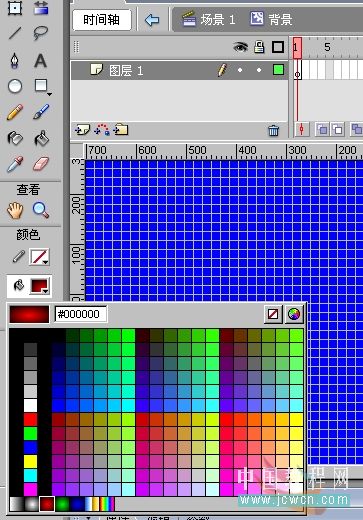The image size is (363, 520).
Task: Click the fill color bucket icon
Action: click(18, 285)
